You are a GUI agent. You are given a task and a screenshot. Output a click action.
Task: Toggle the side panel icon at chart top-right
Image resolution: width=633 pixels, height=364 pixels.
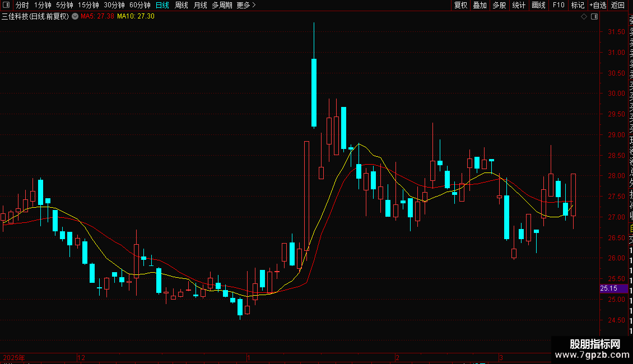pyautogui.click(x=594, y=17)
